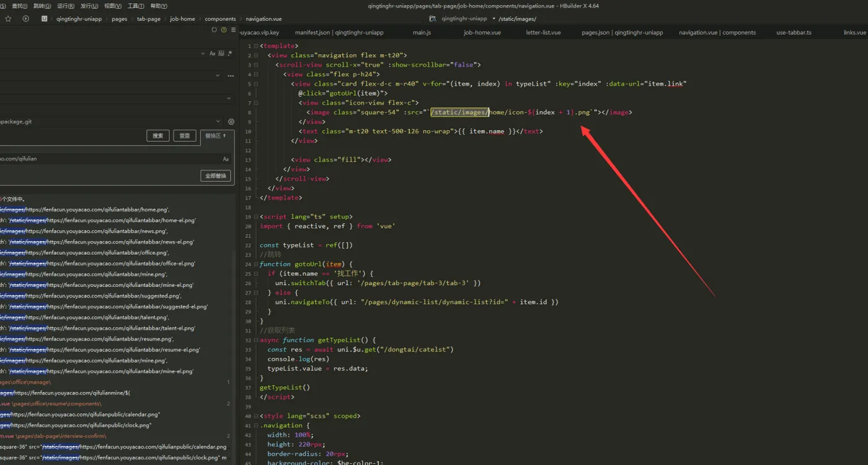Click line number 26 in the gutter

pos(247,283)
